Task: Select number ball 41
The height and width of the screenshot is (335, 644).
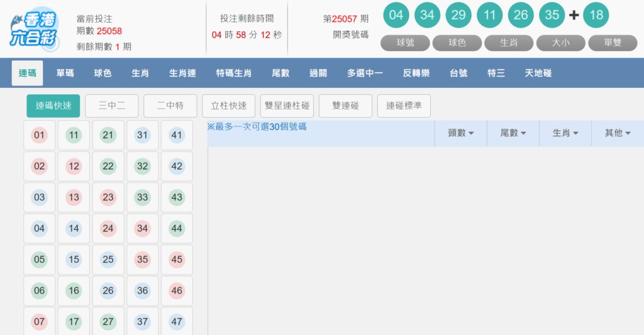Action: (177, 135)
